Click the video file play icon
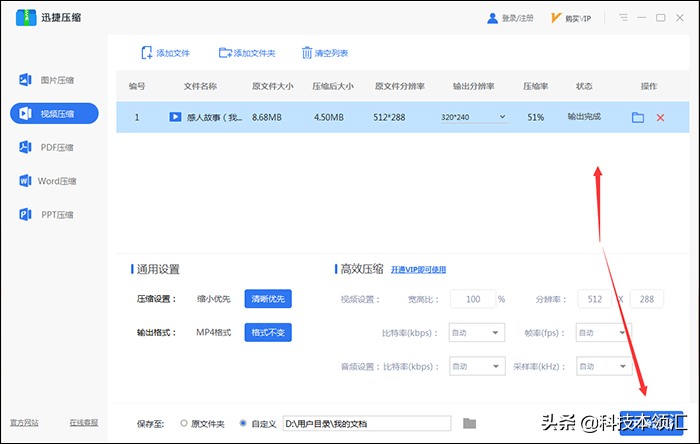Screen dimensions: 700x444 click(x=175, y=117)
